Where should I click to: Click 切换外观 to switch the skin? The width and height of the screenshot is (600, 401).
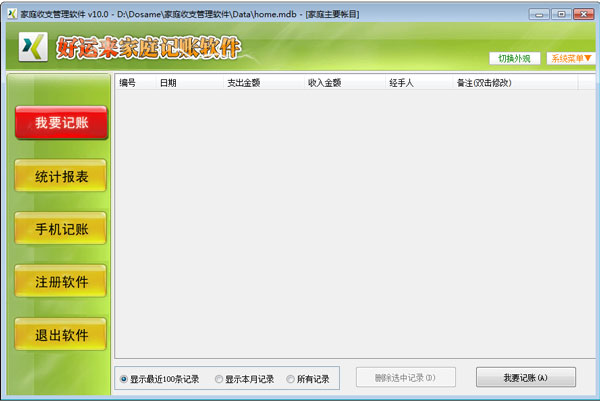click(515, 58)
